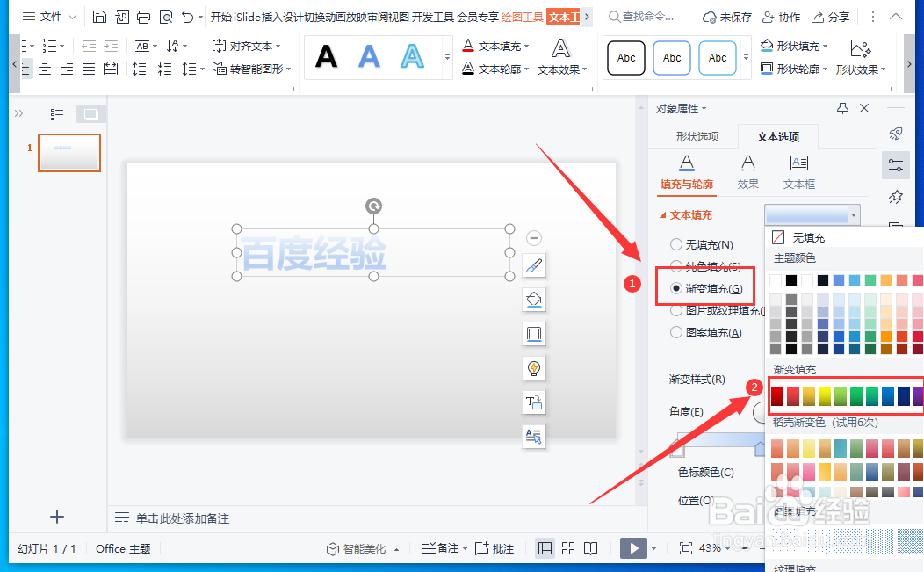Click the undo arrow icon
Image resolution: width=924 pixels, height=572 pixels.
pos(187,17)
